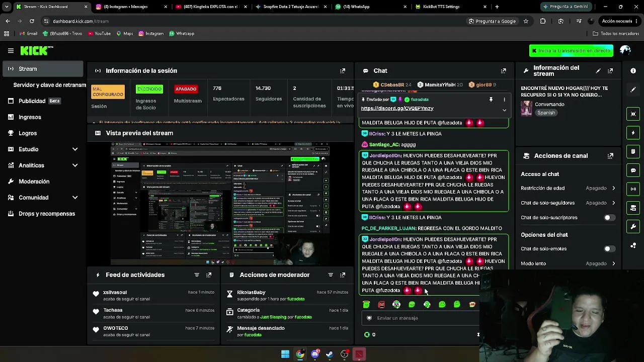Open Drops y recompensas in the sidebar
Image resolution: width=644 pixels, height=362 pixels.
(43, 214)
